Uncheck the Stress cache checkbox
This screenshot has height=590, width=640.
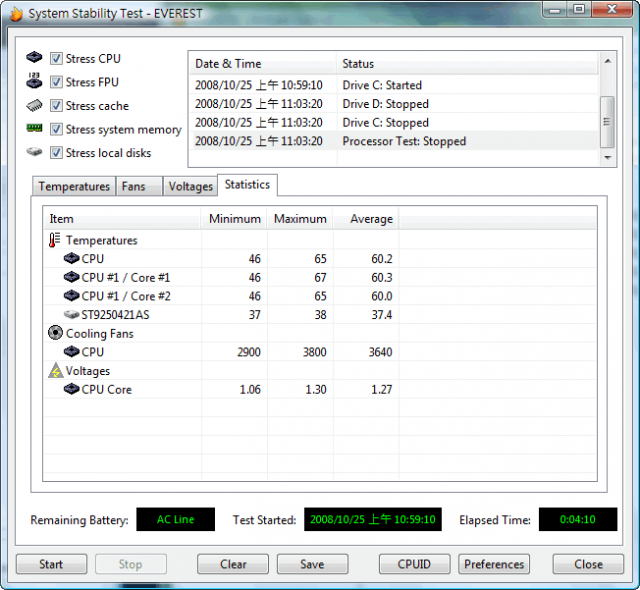(56, 106)
